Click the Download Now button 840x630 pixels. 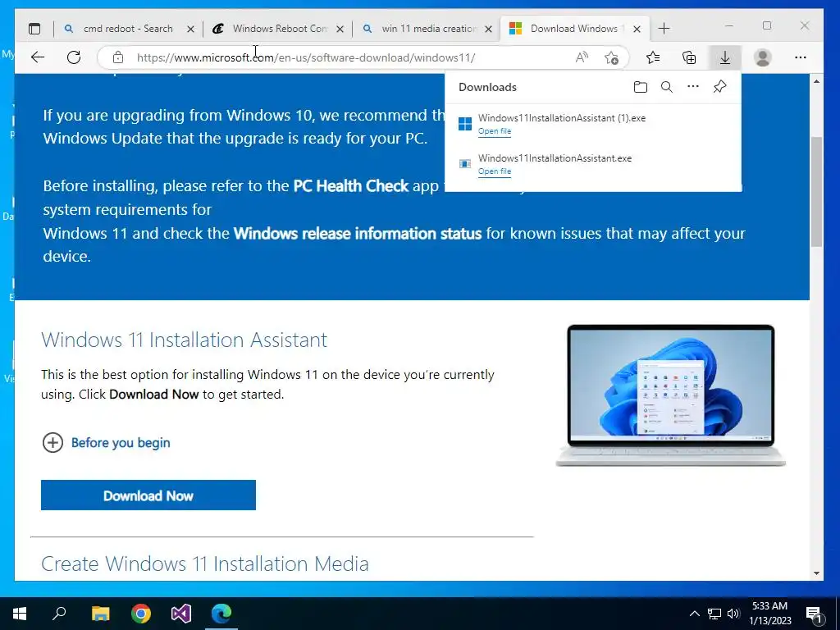click(x=148, y=495)
